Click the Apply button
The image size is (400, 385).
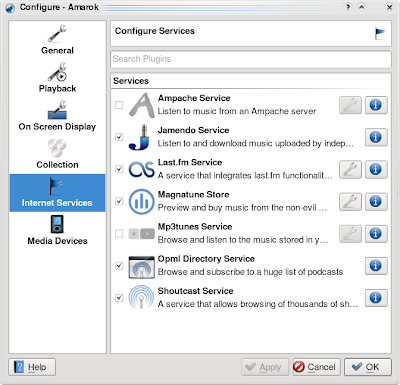click(265, 367)
